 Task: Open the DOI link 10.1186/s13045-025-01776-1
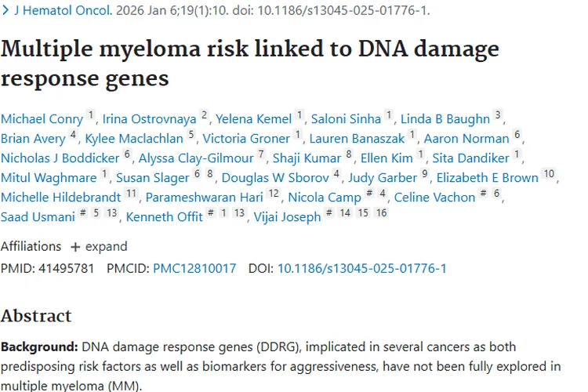[361, 268]
